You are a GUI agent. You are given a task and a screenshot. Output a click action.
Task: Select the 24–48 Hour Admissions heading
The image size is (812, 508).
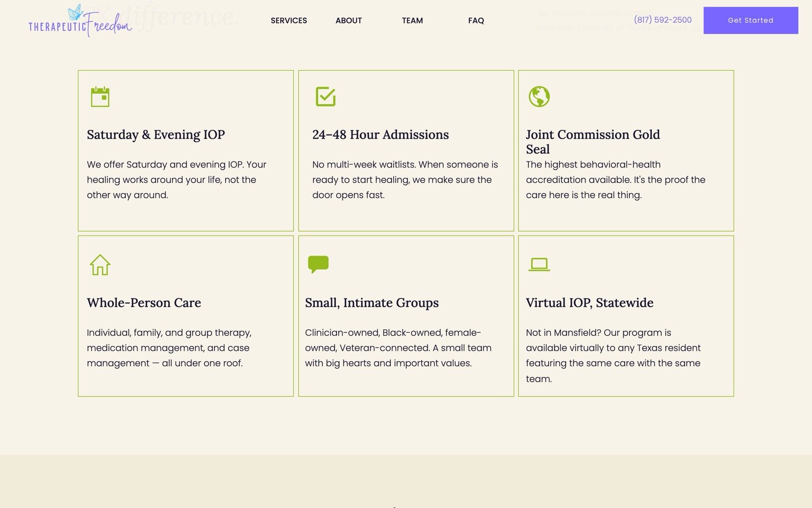coord(381,135)
